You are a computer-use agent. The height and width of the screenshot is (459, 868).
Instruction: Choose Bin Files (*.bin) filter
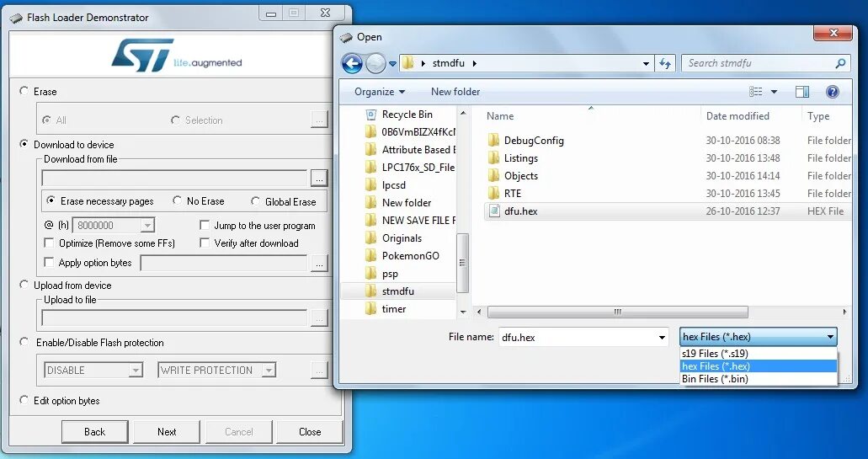click(759, 379)
